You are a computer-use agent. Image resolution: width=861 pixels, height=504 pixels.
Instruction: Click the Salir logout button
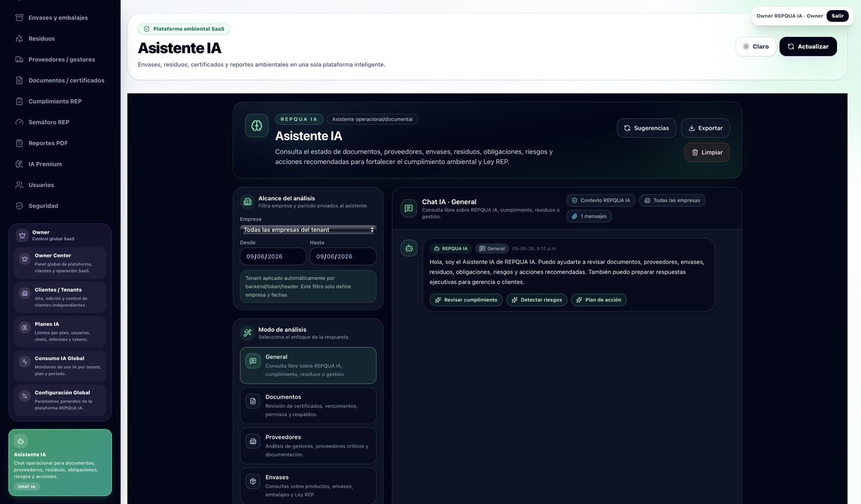pos(837,16)
